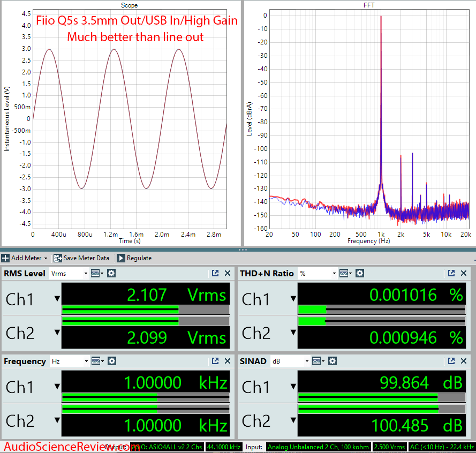Expand RMS Level Ch2 arrow menu

point(57,333)
